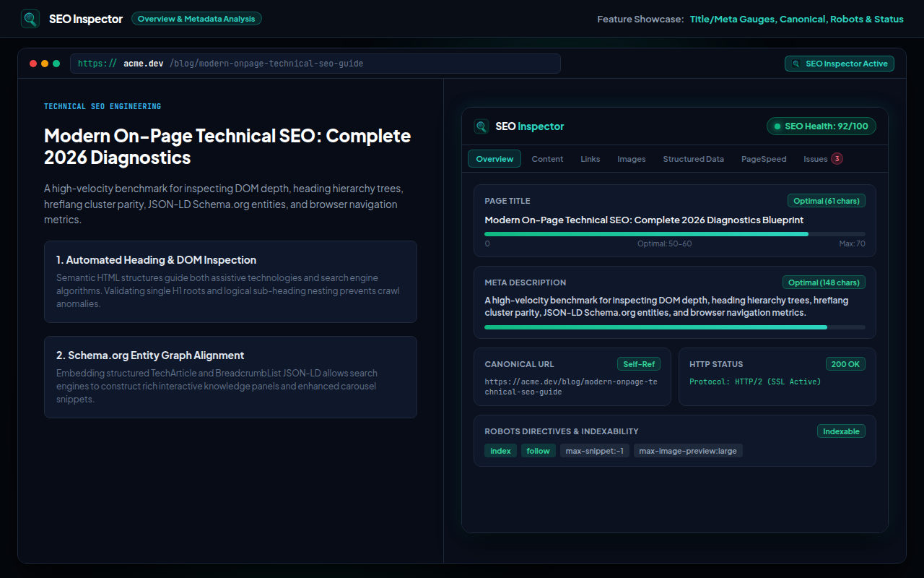
Task: Click the Optimal (61 chars) badge
Action: point(827,201)
